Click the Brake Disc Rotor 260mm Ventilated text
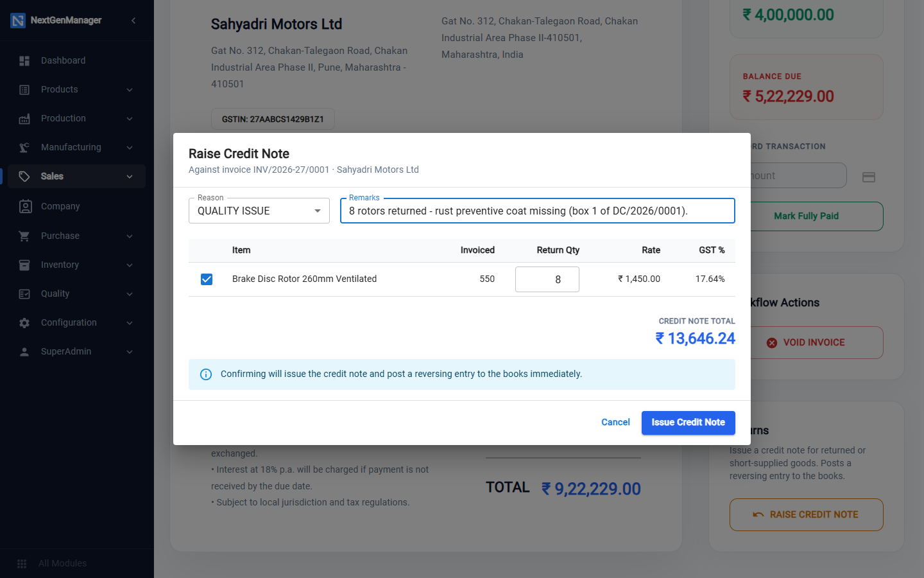 point(304,279)
